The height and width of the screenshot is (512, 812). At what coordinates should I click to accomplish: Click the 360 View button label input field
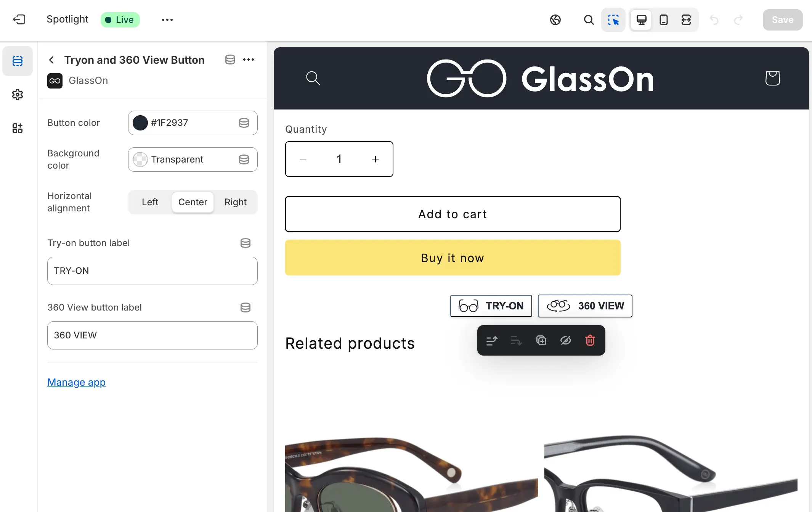point(152,335)
